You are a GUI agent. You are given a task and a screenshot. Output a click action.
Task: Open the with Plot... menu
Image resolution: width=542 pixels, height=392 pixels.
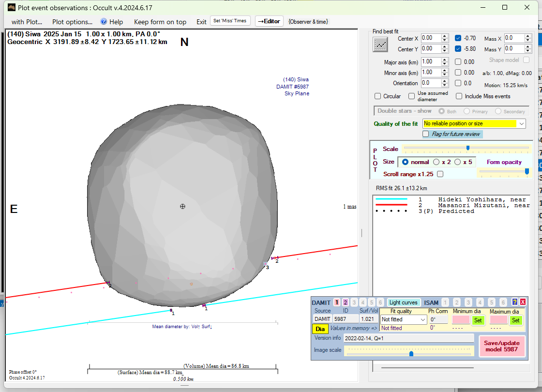tap(27, 22)
